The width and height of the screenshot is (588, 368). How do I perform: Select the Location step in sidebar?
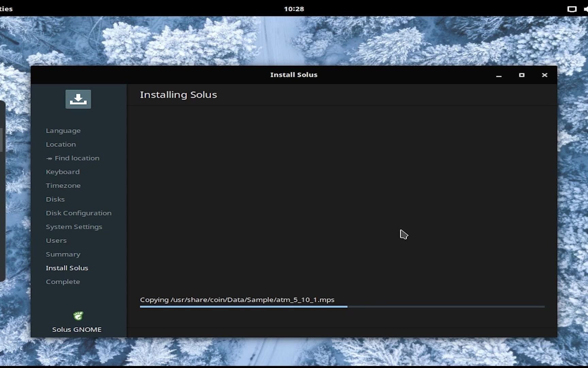61,144
